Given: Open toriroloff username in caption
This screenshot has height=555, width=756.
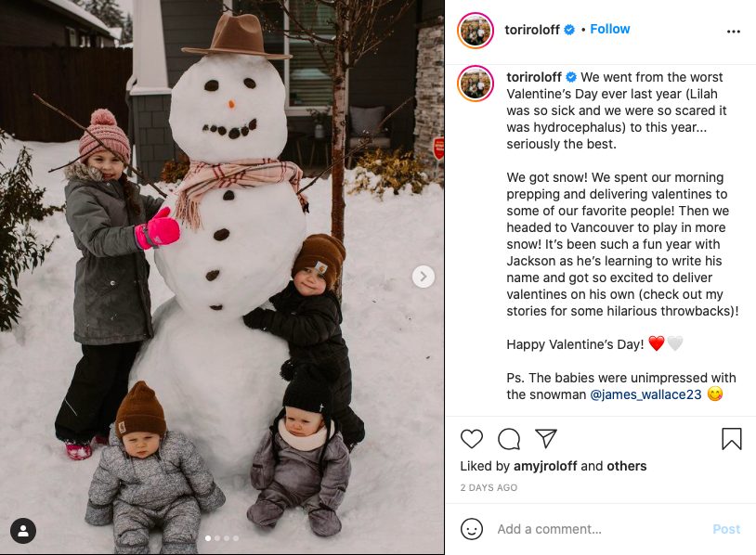Looking at the screenshot, I should click(x=534, y=77).
